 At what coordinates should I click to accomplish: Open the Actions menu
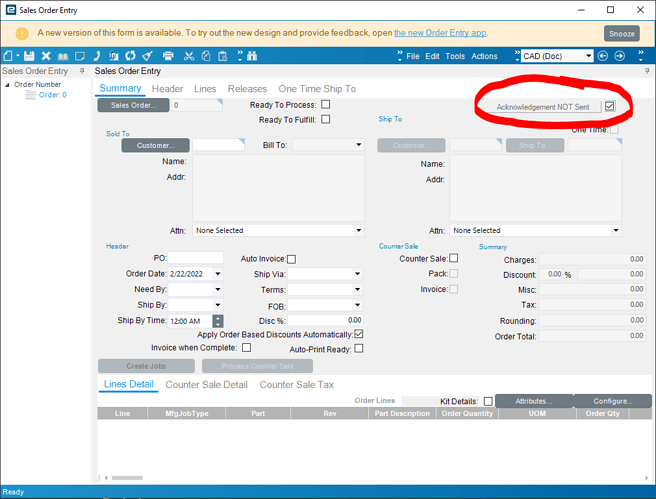pyautogui.click(x=484, y=56)
